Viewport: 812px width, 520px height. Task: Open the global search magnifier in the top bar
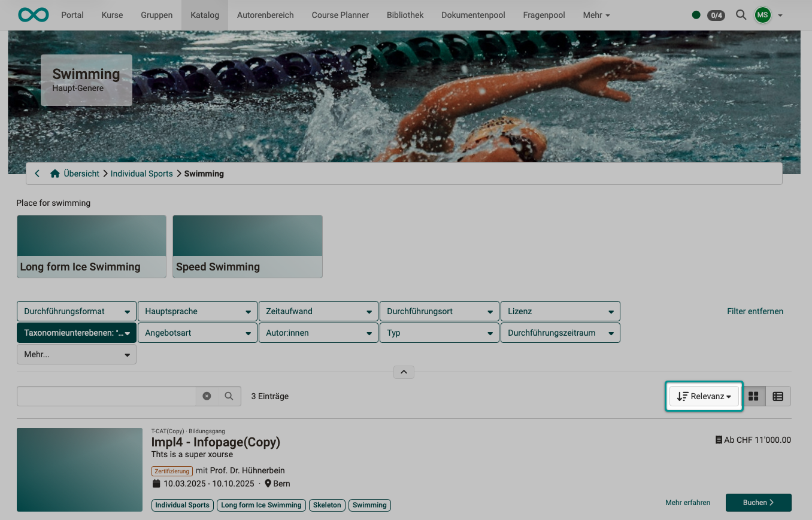741,15
